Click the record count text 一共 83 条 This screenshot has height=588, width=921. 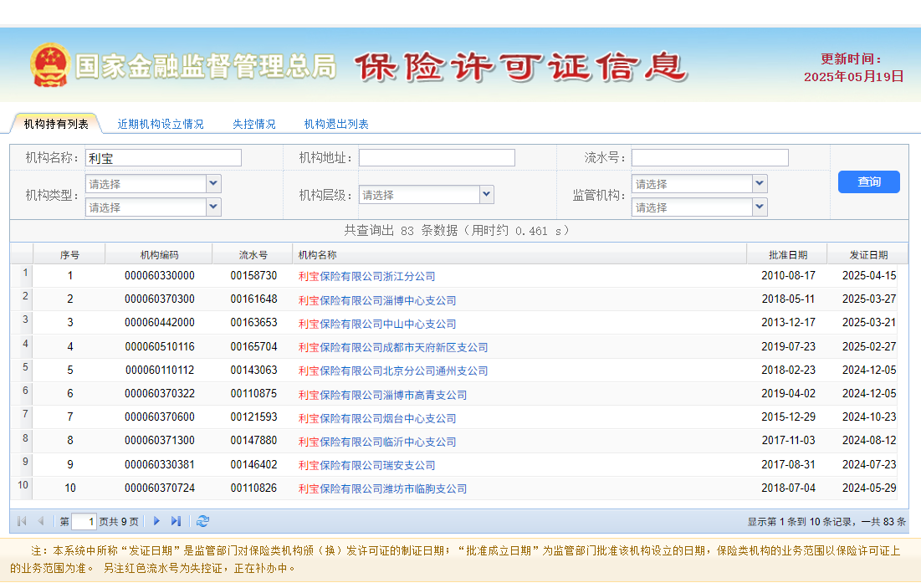[x=883, y=522]
